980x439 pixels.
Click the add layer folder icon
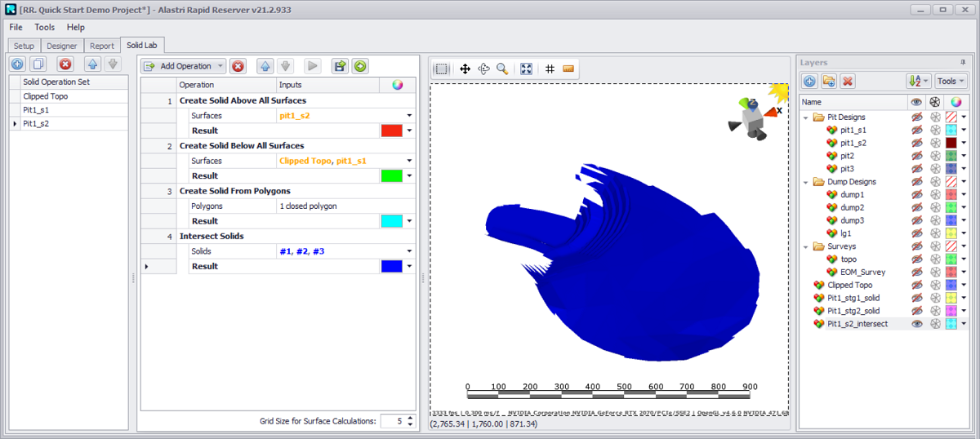tap(829, 81)
